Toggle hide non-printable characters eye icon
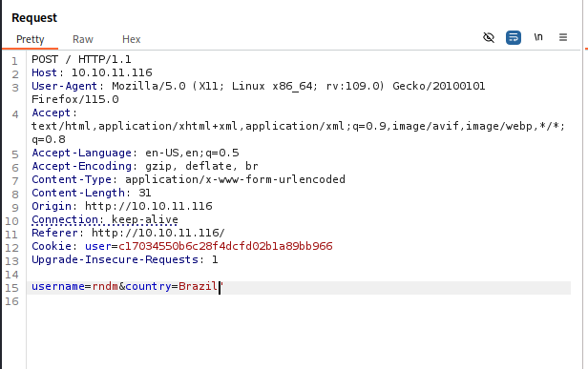This screenshot has height=369, width=588. [x=489, y=37]
